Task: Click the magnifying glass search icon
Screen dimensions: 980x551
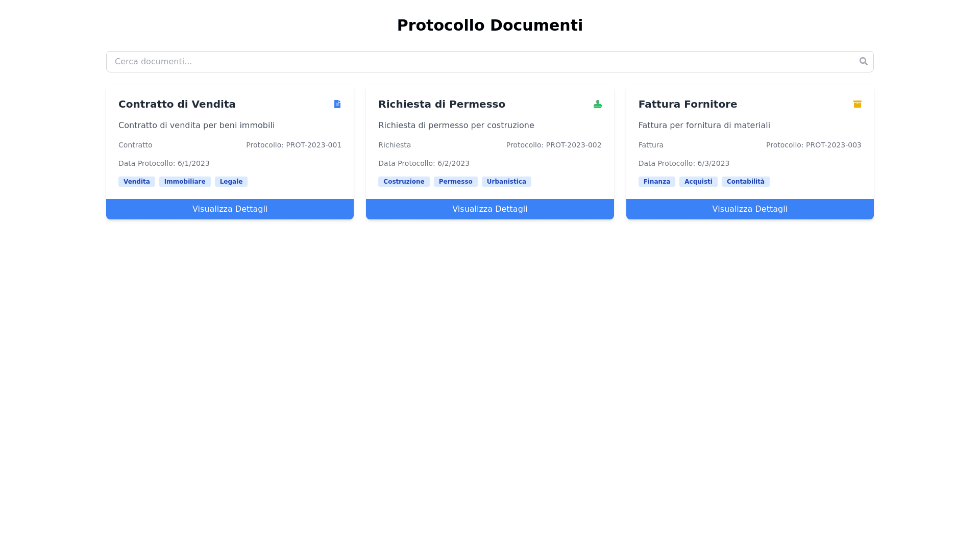Action: [x=863, y=61]
